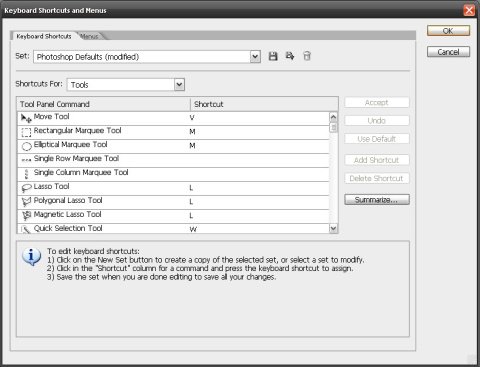Click the Magnetic Lasso Tool icon
480x367 pixels.
26,216
